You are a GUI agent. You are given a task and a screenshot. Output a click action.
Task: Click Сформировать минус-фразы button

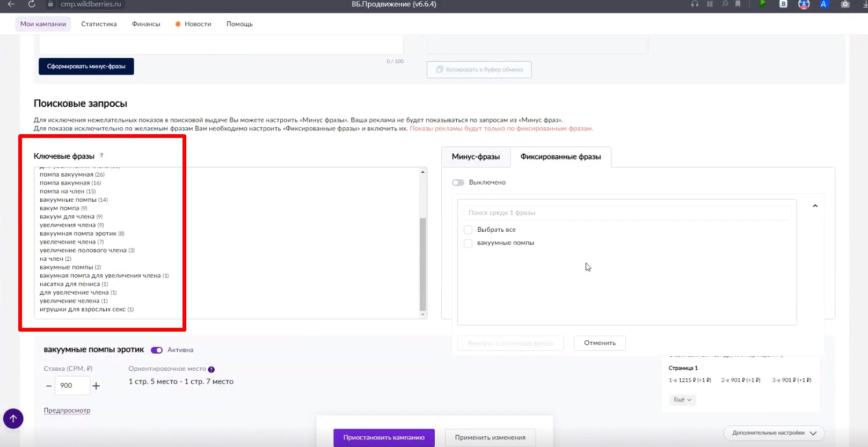(x=86, y=67)
